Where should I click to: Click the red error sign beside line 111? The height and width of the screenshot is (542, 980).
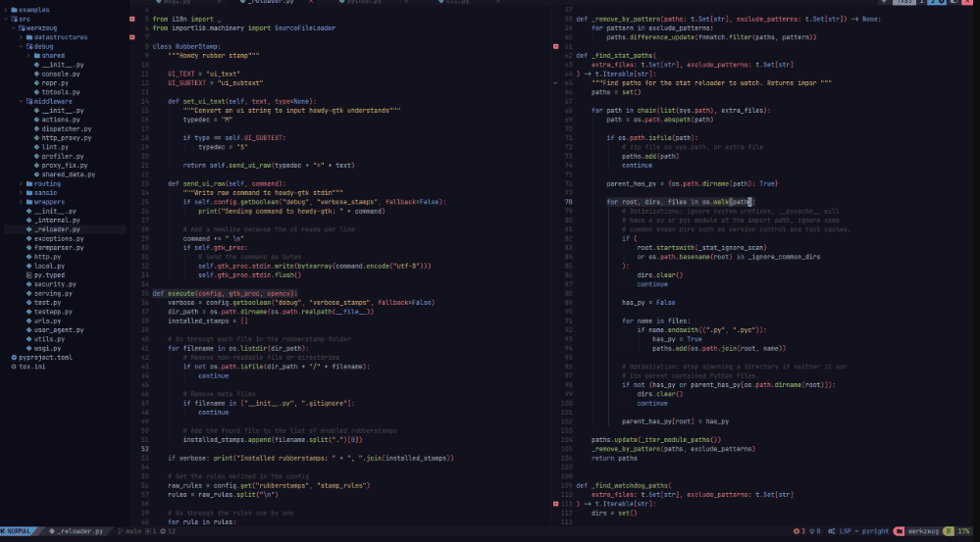coord(555,504)
